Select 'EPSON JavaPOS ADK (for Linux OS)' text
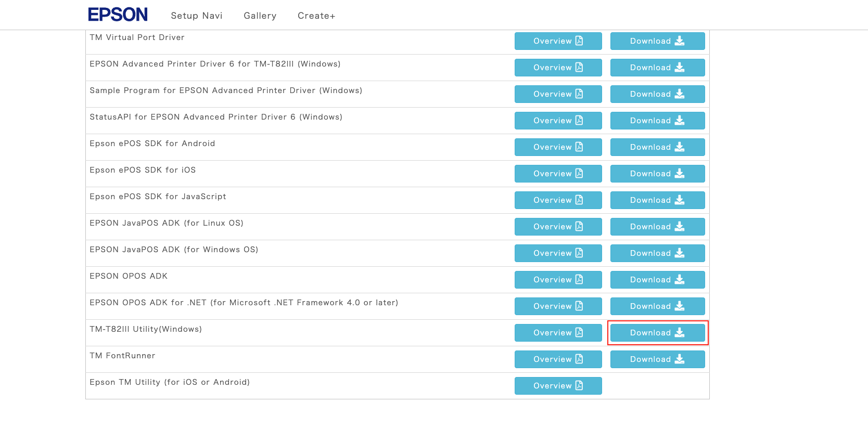This screenshot has height=429, width=868. 167,223
